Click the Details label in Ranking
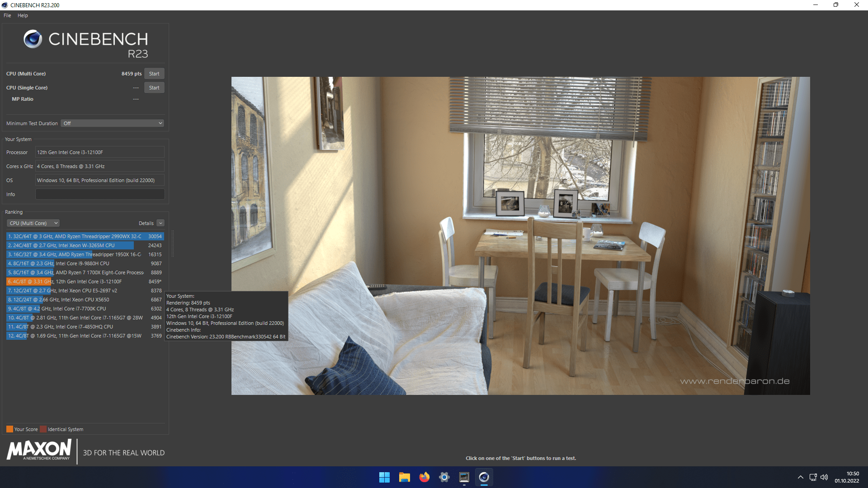The image size is (868, 488). tap(146, 223)
